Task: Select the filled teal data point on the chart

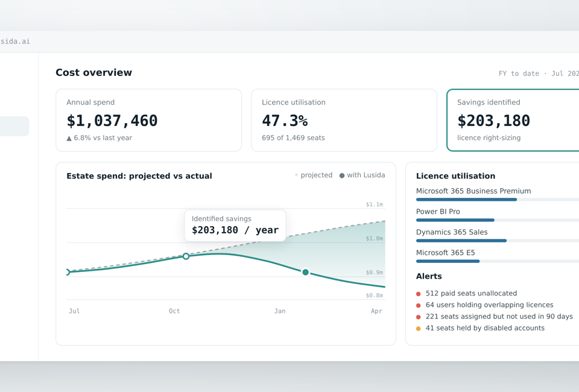Action: [305, 273]
